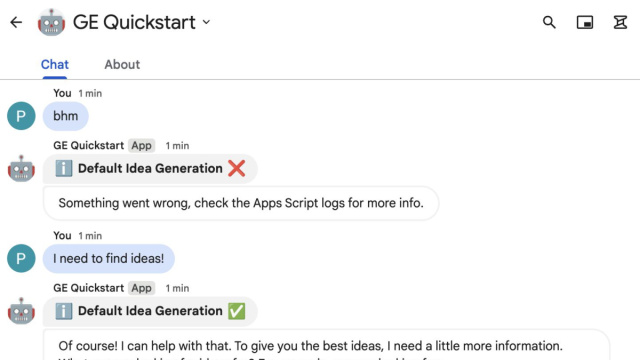Image resolution: width=640 pixels, height=360 pixels.
Task: Click 'Default Idea Generation' title with red X
Action: (x=150, y=168)
